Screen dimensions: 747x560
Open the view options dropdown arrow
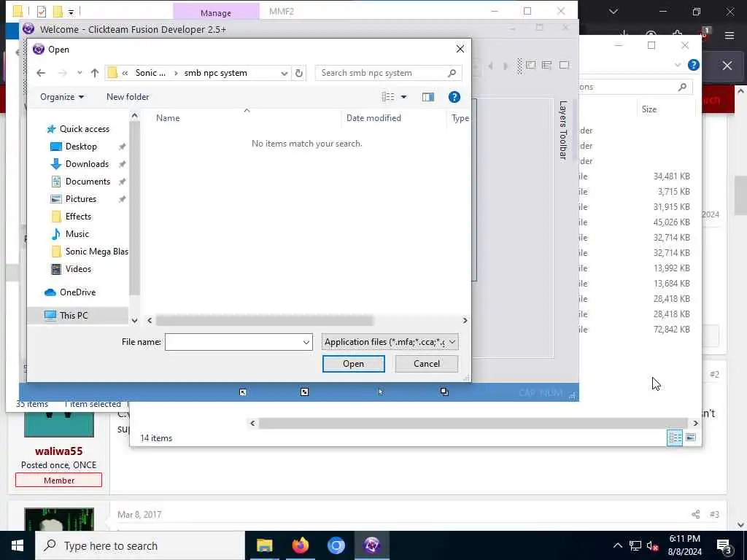pos(403,97)
